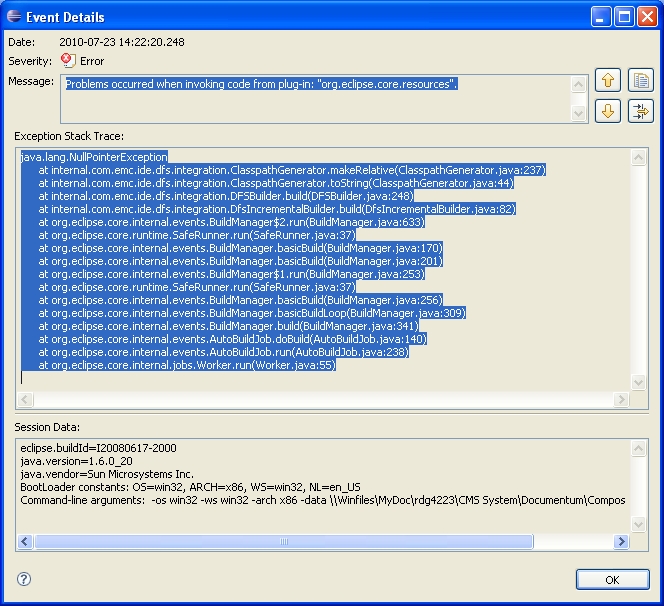The image size is (664, 606).
Task: Click the BuildManager.java:170 stack line
Action: 241,248
